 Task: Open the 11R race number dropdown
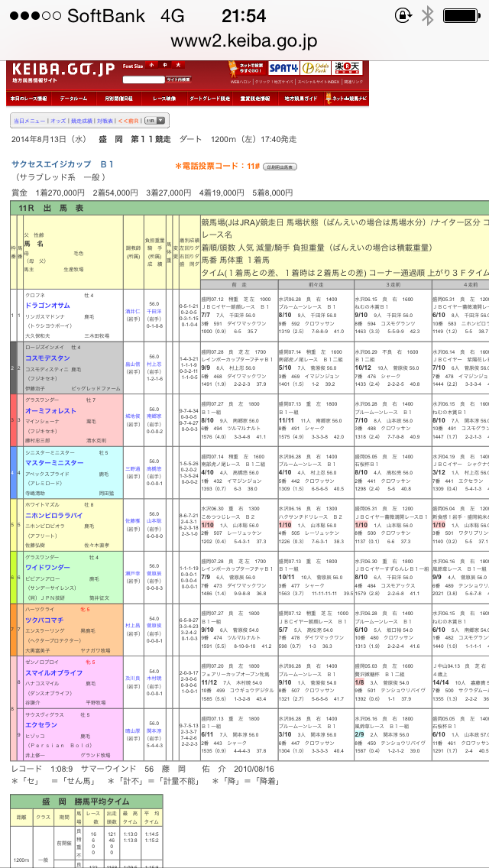[x=154, y=121]
